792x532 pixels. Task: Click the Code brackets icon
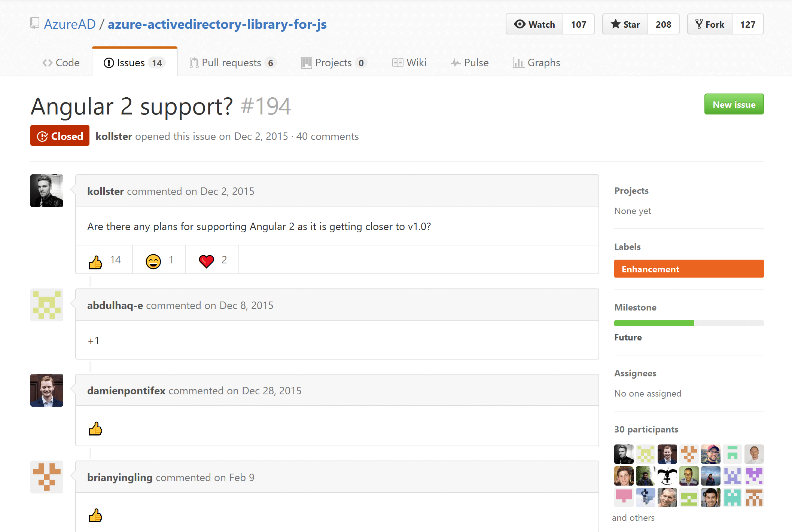coord(47,63)
